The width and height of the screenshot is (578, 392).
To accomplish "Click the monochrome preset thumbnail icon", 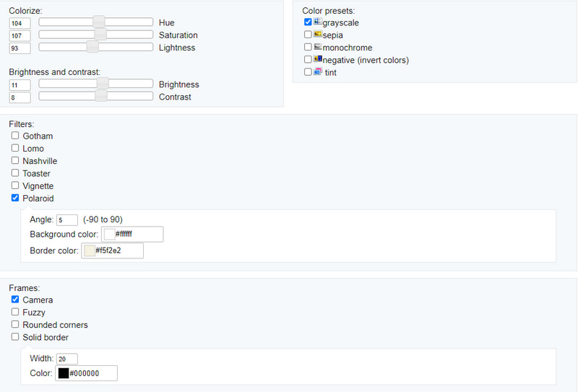I will pos(318,47).
